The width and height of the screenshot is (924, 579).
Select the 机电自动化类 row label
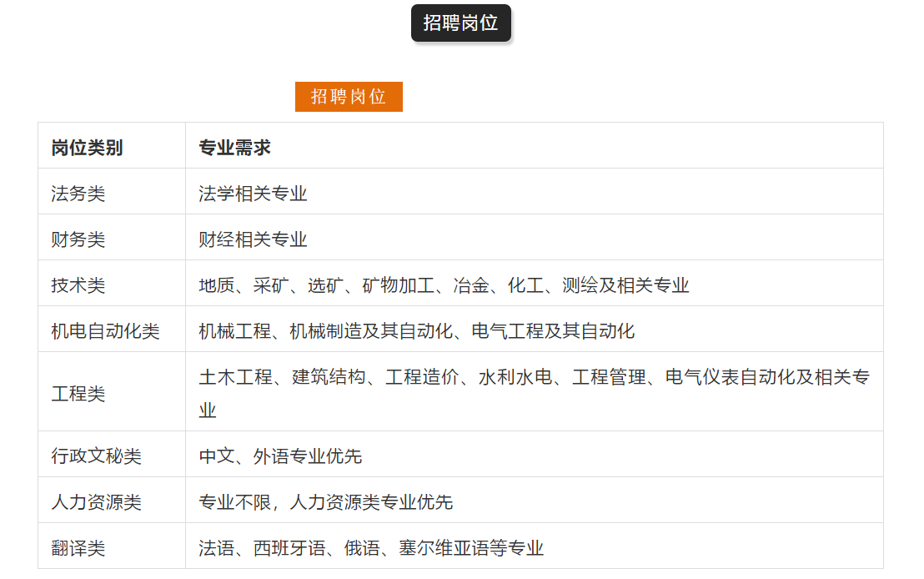point(105,331)
